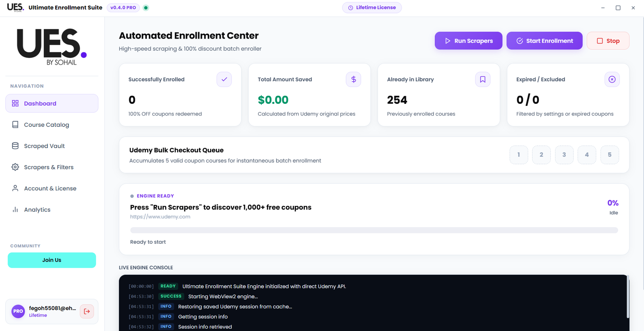The image size is (644, 331).
Task: Click the bookmark icon on Already in Library
Action: tap(483, 79)
